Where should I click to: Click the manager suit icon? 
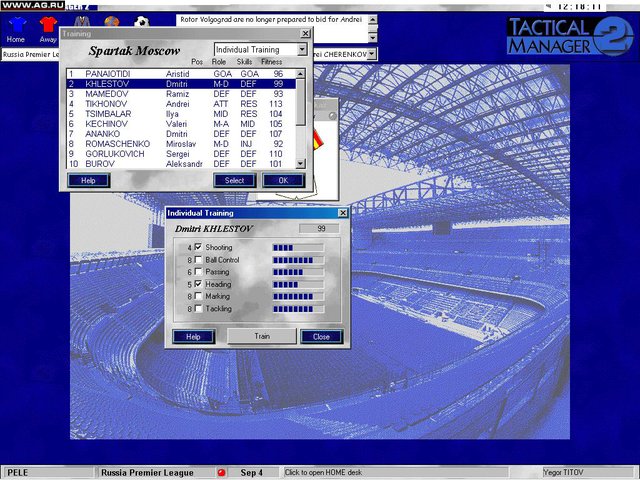tap(83, 22)
